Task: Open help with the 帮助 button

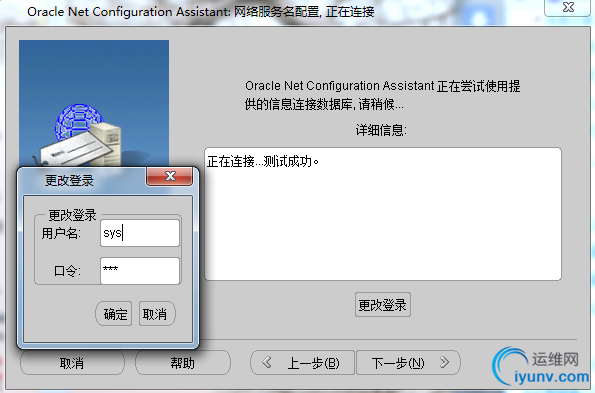Action: pos(183,363)
